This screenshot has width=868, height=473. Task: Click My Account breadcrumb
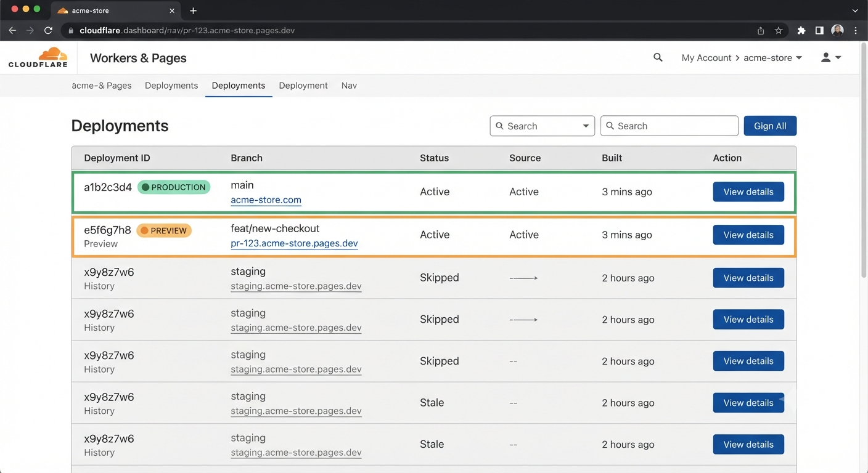coord(706,57)
